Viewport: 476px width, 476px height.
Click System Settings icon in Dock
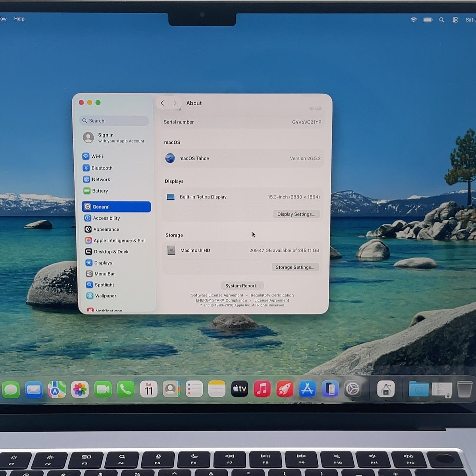point(353,389)
